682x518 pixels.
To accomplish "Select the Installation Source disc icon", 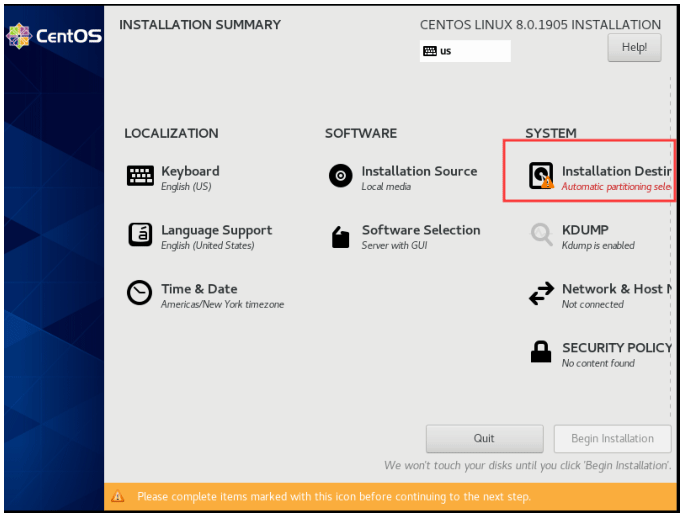I will (x=341, y=176).
